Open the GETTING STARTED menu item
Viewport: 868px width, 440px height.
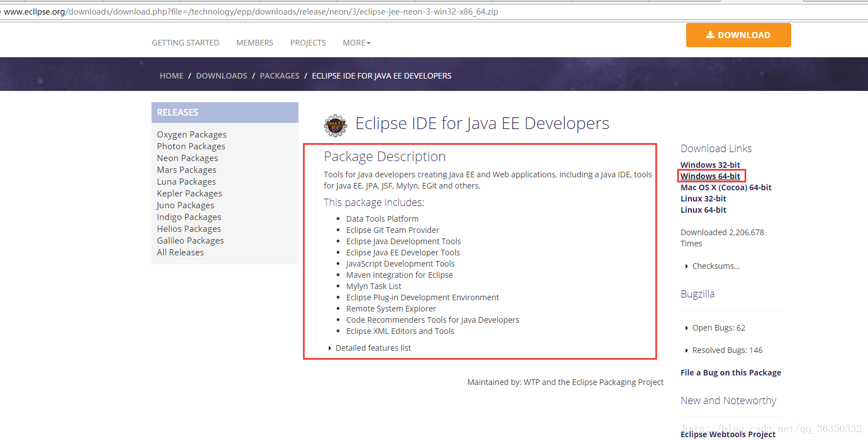[185, 43]
